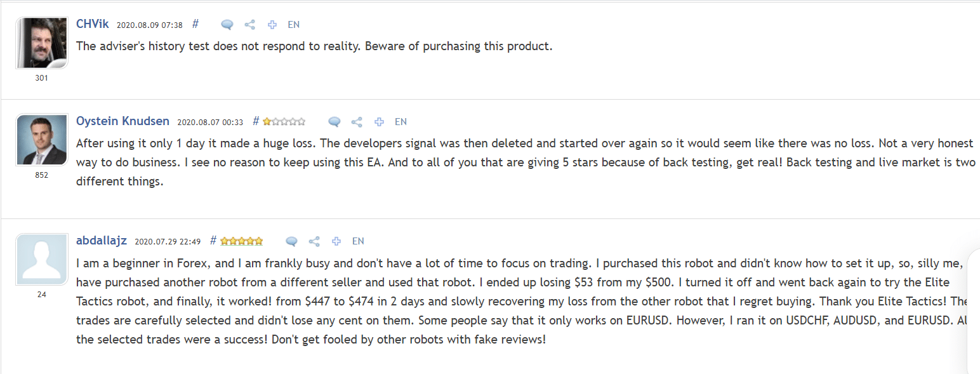This screenshot has height=374, width=980.
Task: Click Oystein Knudsen's avatar photo
Action: click(x=41, y=140)
